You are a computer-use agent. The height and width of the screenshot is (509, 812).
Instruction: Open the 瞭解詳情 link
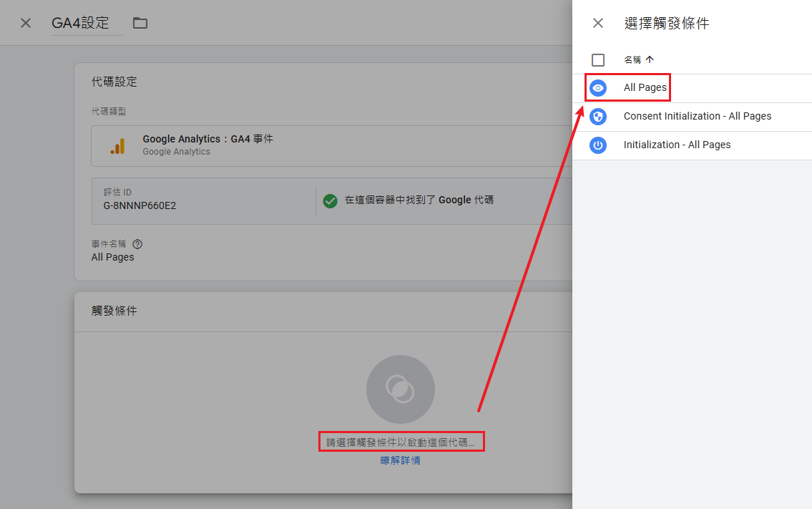tap(401, 460)
